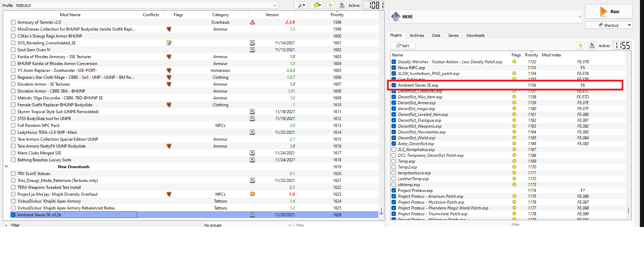This screenshot has height=260, width=644.
Task: Click the Sort plugins button
Action: (x=403, y=45)
